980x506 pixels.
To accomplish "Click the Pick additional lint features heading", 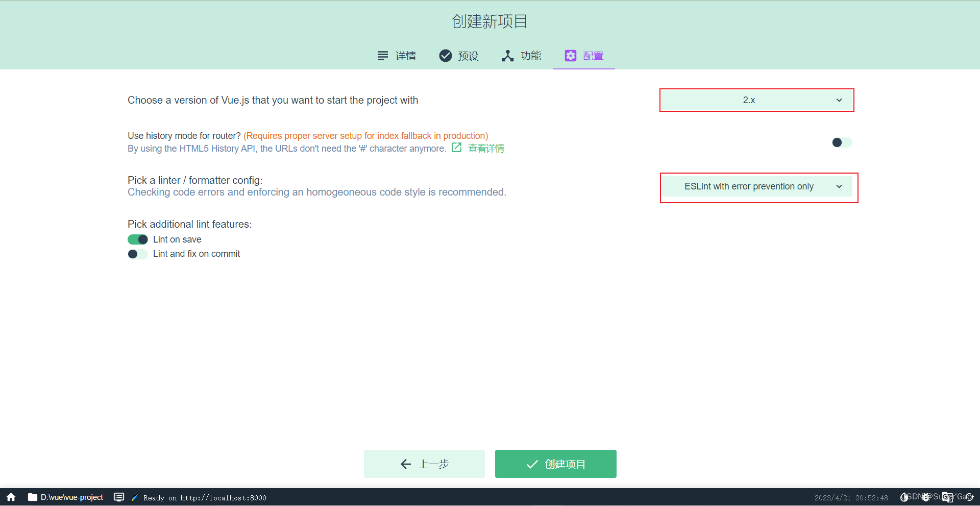I will [189, 224].
